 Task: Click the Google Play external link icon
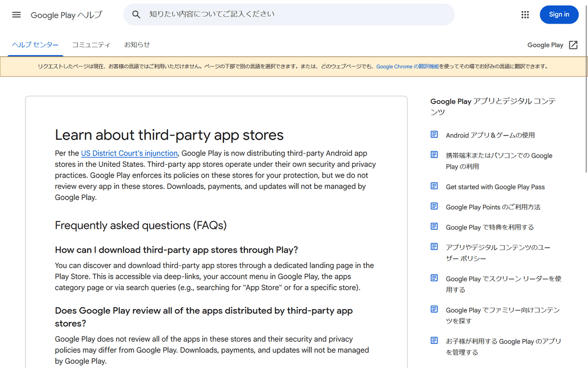coord(573,45)
